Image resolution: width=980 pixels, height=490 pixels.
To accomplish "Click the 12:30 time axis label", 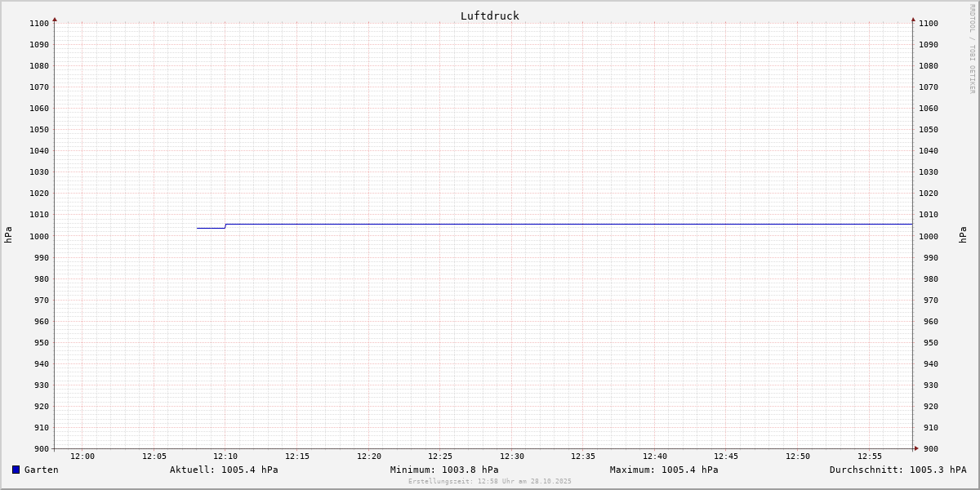I will (x=512, y=457).
